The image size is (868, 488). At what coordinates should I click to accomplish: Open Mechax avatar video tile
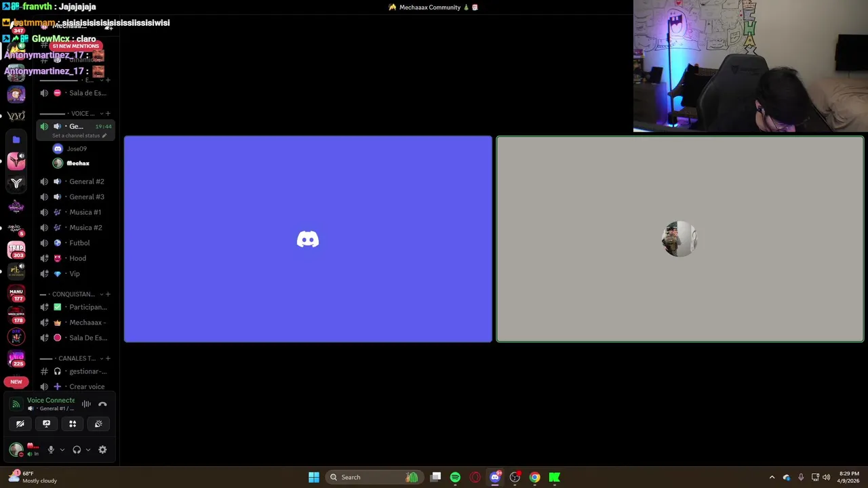(x=680, y=239)
